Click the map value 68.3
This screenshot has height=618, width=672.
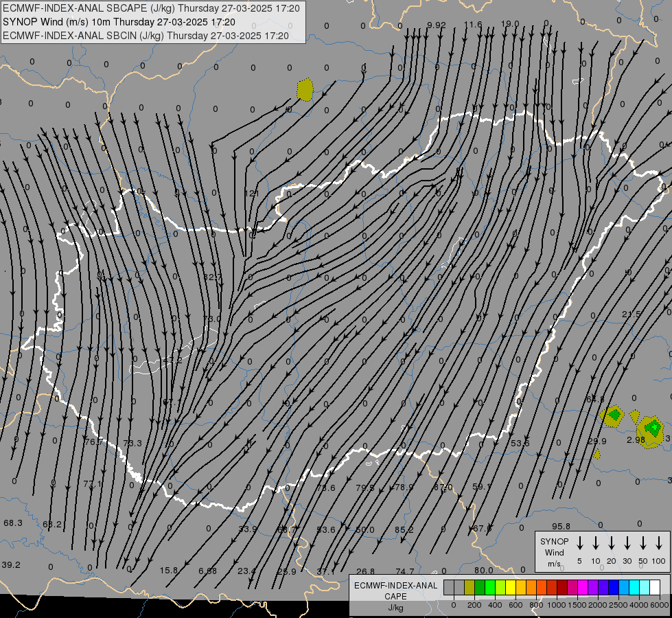tap(13, 523)
